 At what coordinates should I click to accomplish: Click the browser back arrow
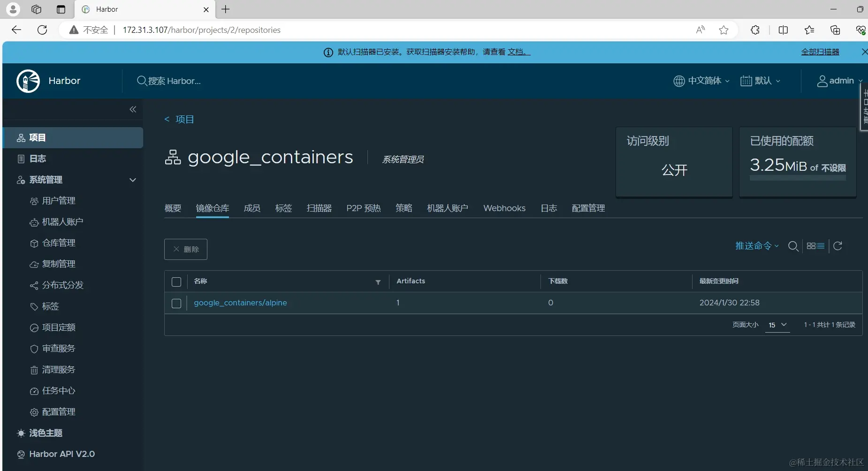pyautogui.click(x=16, y=30)
